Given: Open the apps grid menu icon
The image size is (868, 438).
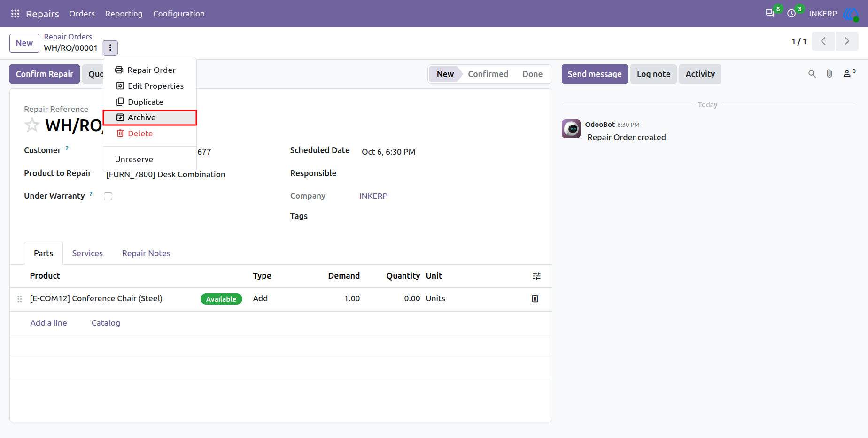Looking at the screenshot, I should (15, 14).
